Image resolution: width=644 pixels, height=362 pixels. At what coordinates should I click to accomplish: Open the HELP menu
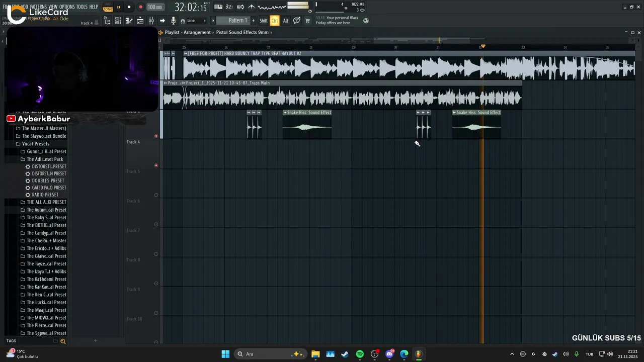[94, 7]
